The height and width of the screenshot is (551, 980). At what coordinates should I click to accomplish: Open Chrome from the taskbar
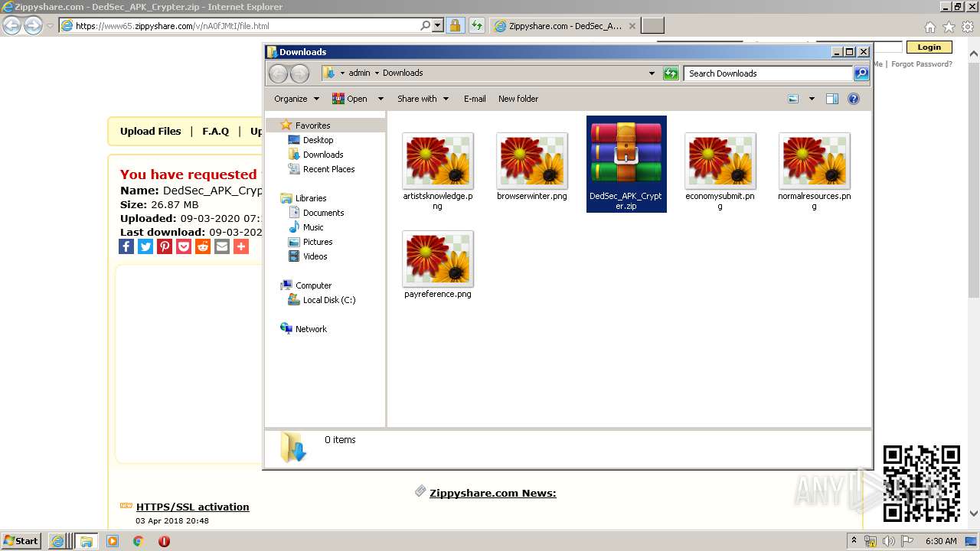tap(138, 541)
